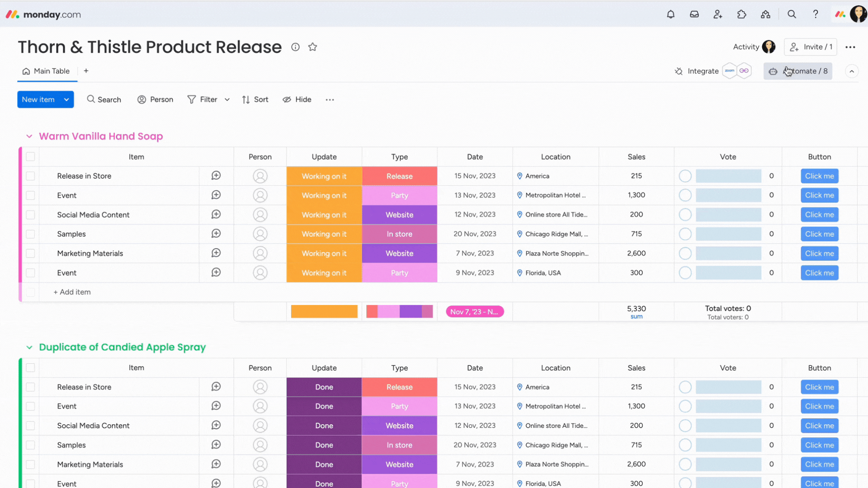
Task: Open the New item dropdown arrow
Action: 66,99
